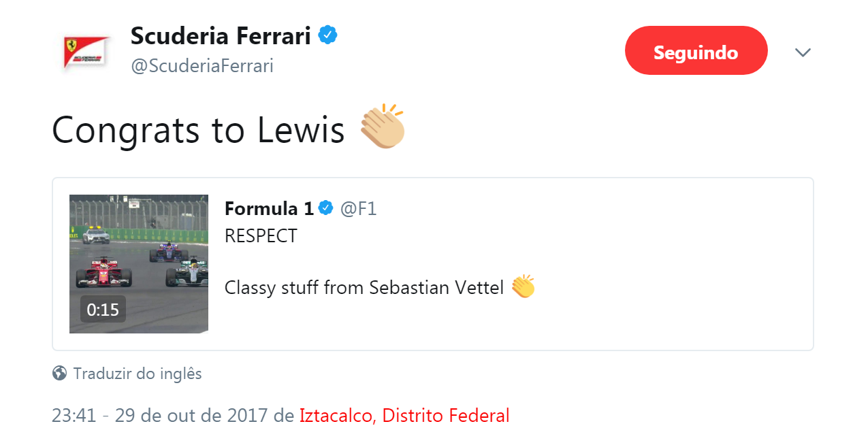Click the globe icon beside Traduzir
Screen dimensions: 868x443
pyautogui.click(x=60, y=374)
